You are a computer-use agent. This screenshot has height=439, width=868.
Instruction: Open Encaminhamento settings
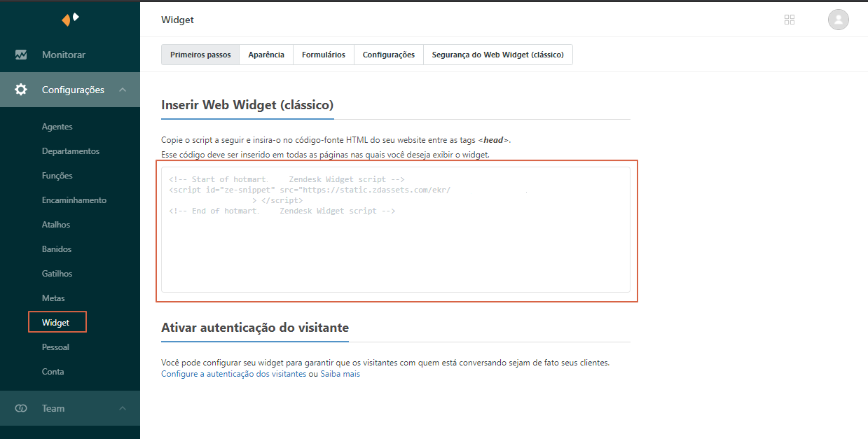coord(74,200)
